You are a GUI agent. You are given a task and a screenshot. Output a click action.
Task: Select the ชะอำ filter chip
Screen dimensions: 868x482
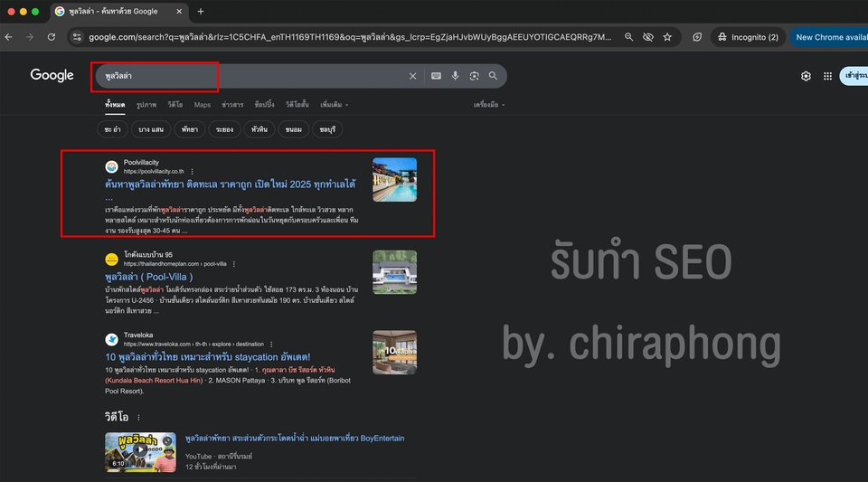pyautogui.click(x=112, y=129)
